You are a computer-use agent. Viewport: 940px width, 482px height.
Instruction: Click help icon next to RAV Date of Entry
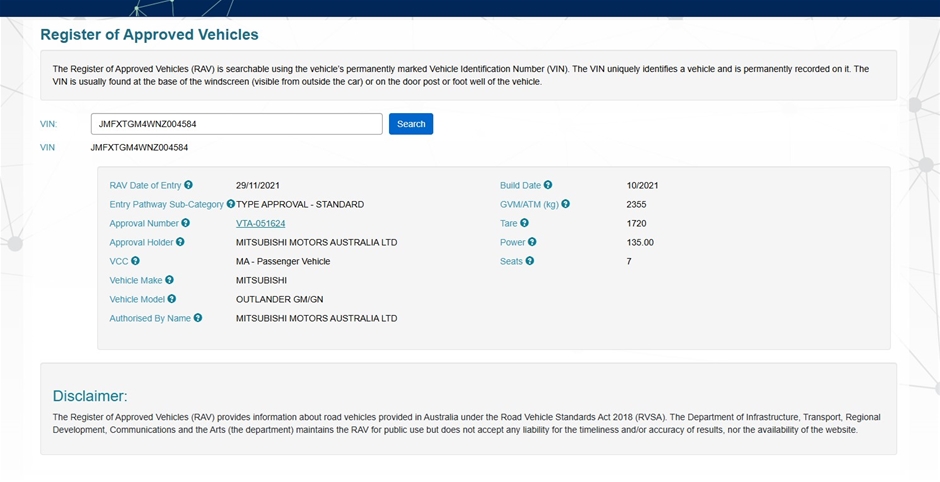click(188, 185)
